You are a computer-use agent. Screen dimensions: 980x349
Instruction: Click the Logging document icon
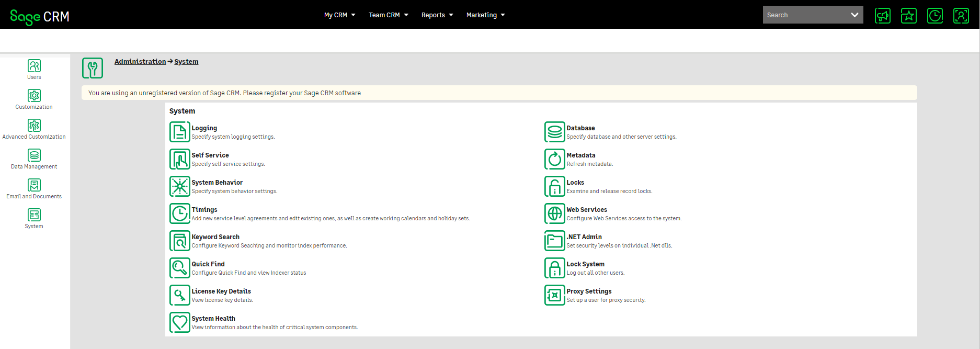tap(180, 132)
